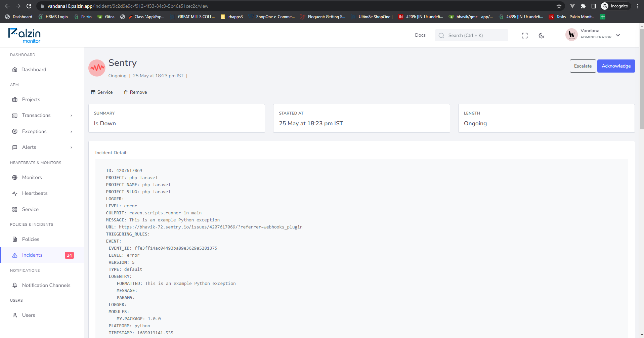644x338 pixels.
Task: Focus the Search (Ctrl + K) field
Action: [472, 35]
